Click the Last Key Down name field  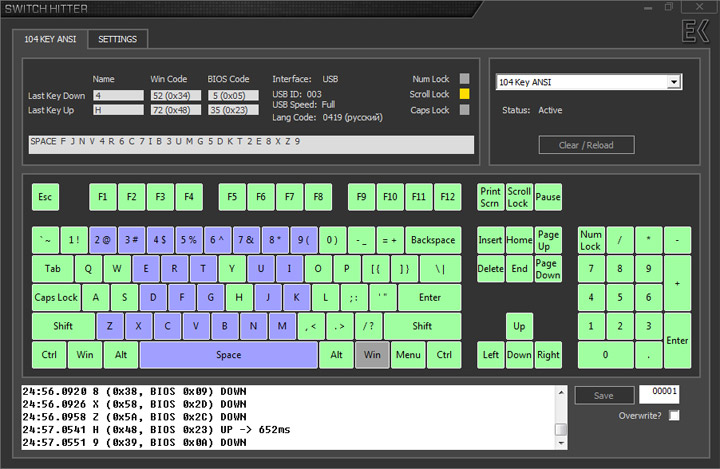click(118, 96)
